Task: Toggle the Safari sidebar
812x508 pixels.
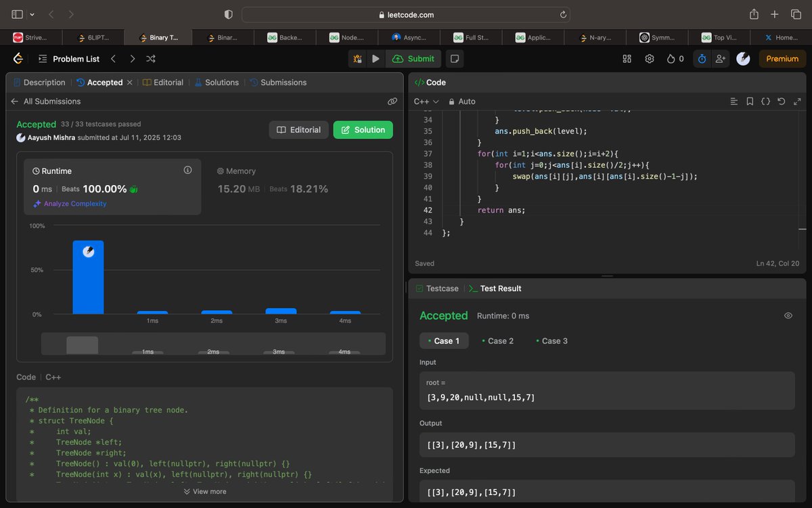Action: [x=18, y=14]
